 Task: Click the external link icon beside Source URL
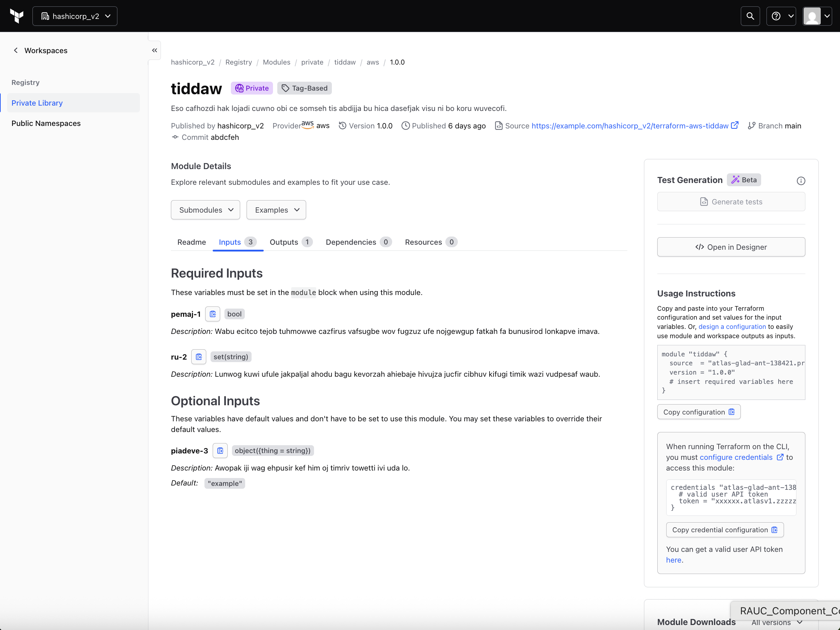pos(735,125)
